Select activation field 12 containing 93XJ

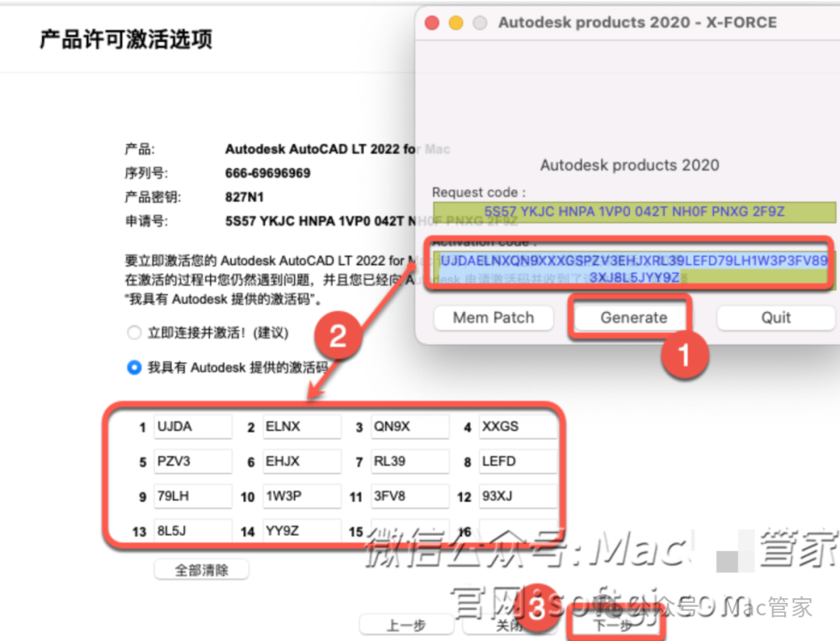point(518,496)
